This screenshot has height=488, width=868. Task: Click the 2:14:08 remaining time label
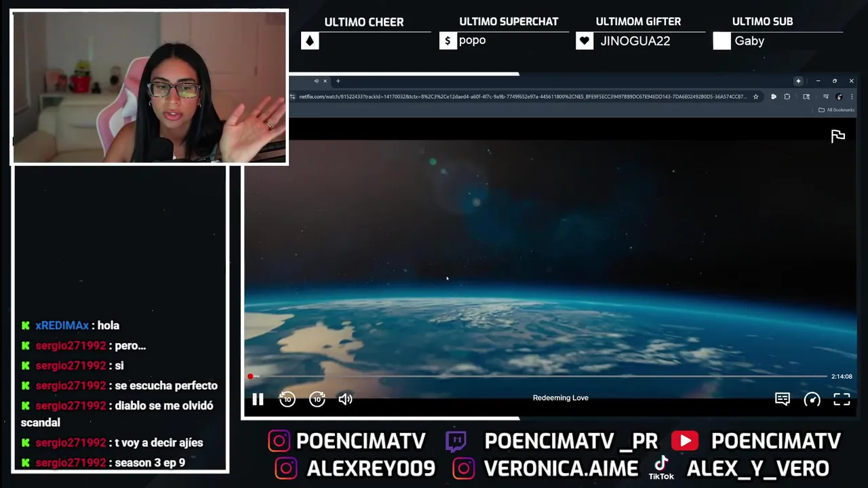842,376
